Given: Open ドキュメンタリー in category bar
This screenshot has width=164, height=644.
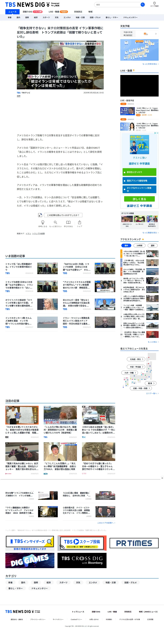Looking at the screenshot, I should [130, 17].
